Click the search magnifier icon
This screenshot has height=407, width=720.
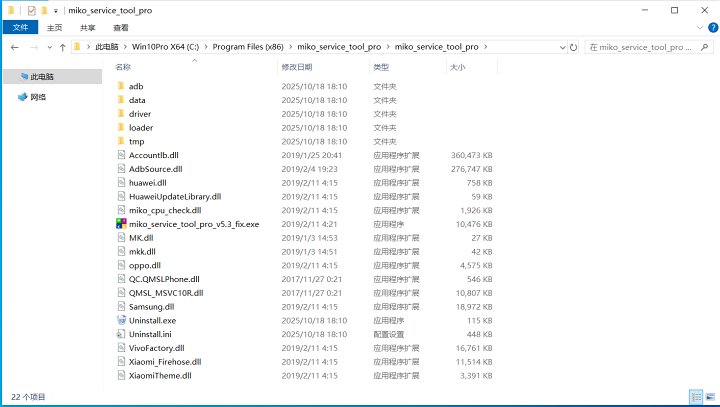pos(704,47)
